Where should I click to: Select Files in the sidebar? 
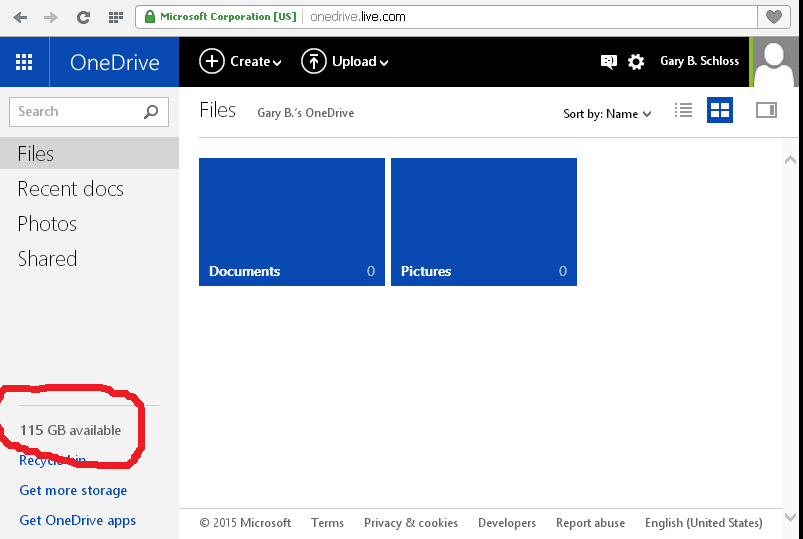[x=89, y=153]
